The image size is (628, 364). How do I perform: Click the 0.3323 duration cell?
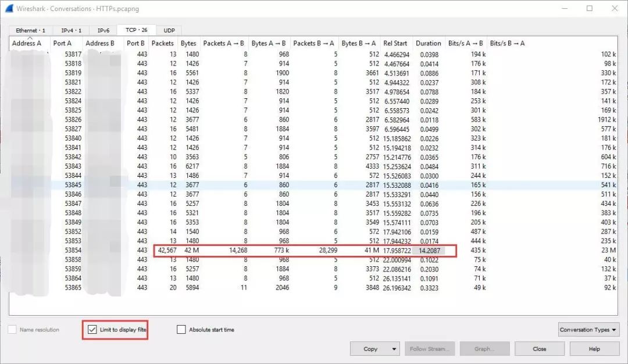[x=429, y=288]
